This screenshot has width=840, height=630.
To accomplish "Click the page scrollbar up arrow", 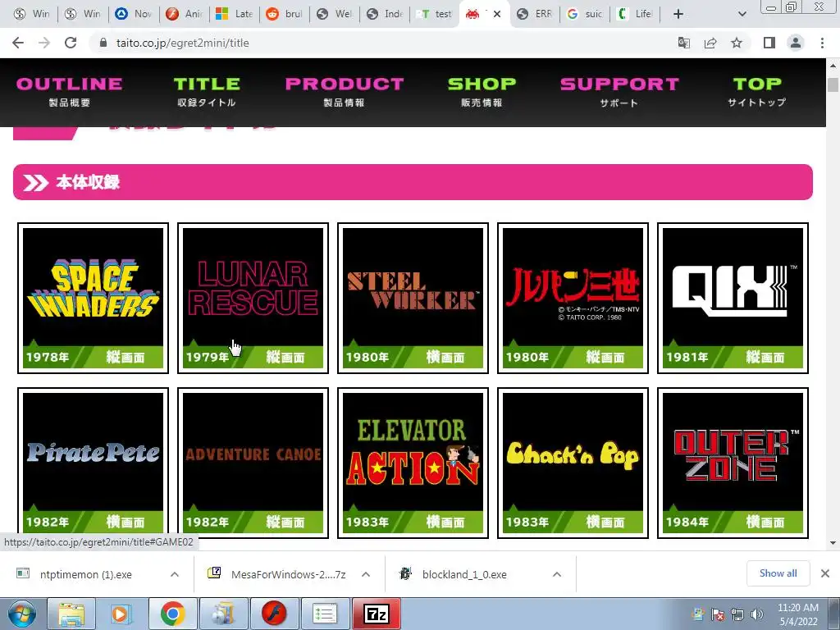I will pos(833,66).
